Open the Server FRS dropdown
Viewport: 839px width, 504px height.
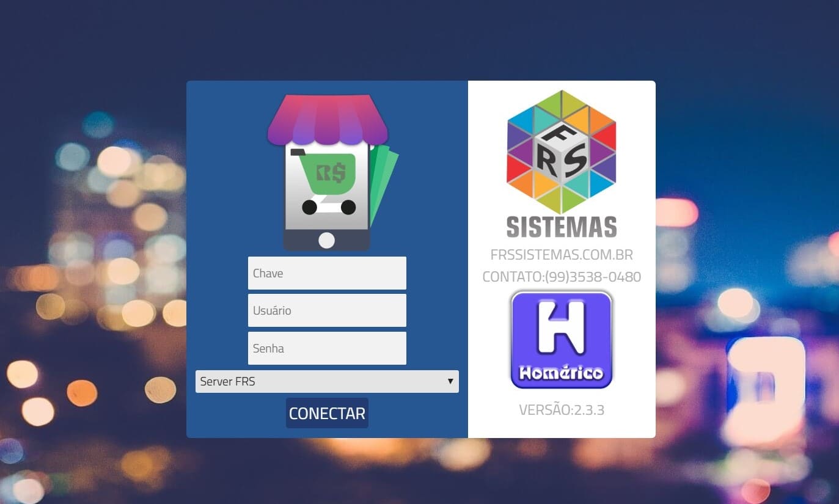tap(327, 381)
